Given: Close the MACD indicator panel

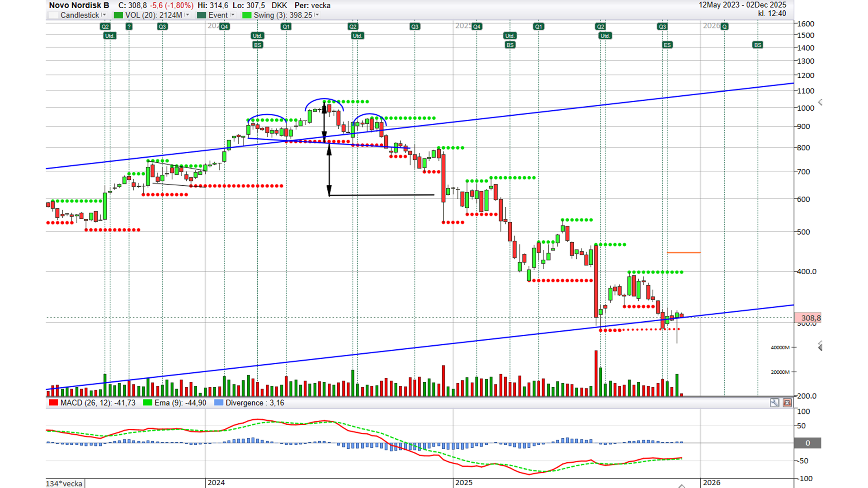Looking at the screenshot, I should click(787, 403).
